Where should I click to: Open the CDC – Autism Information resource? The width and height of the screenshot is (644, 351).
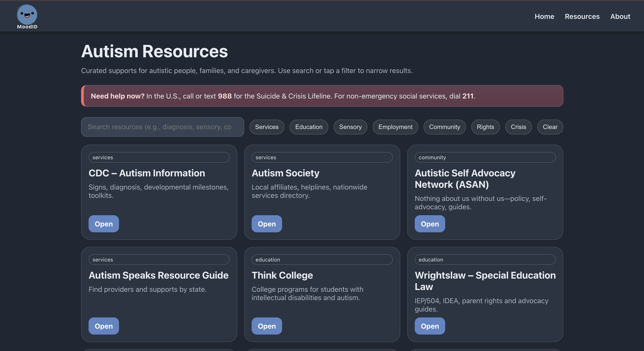click(x=103, y=224)
